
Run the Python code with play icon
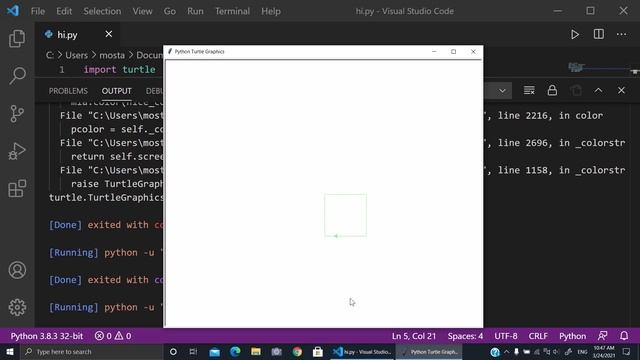click(575, 35)
